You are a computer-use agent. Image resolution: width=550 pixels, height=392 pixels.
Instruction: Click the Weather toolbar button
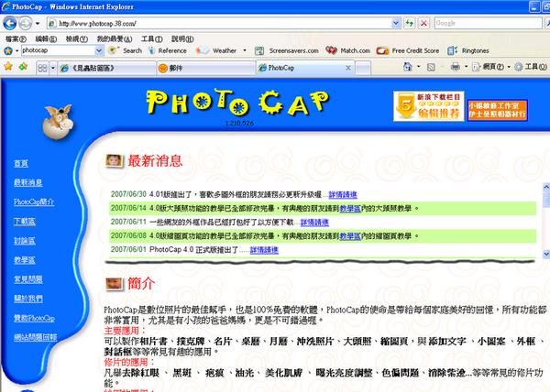(217, 51)
